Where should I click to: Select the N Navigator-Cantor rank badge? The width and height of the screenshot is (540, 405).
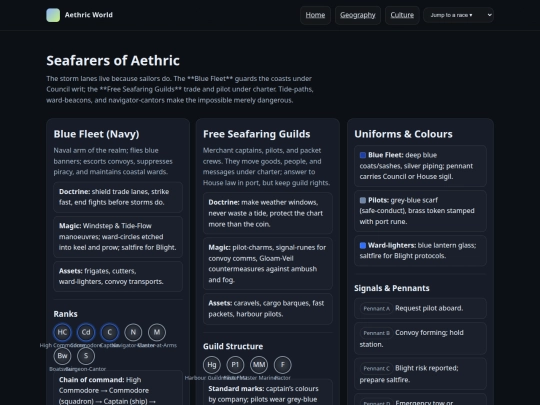point(133,332)
